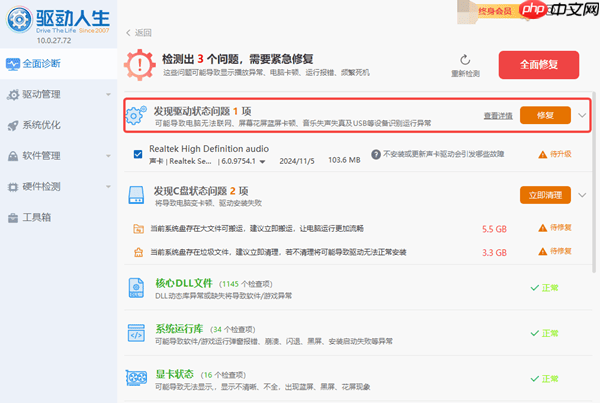Click the 10.0.27.72 version number
This screenshot has height=403, width=600.
pyautogui.click(x=54, y=41)
